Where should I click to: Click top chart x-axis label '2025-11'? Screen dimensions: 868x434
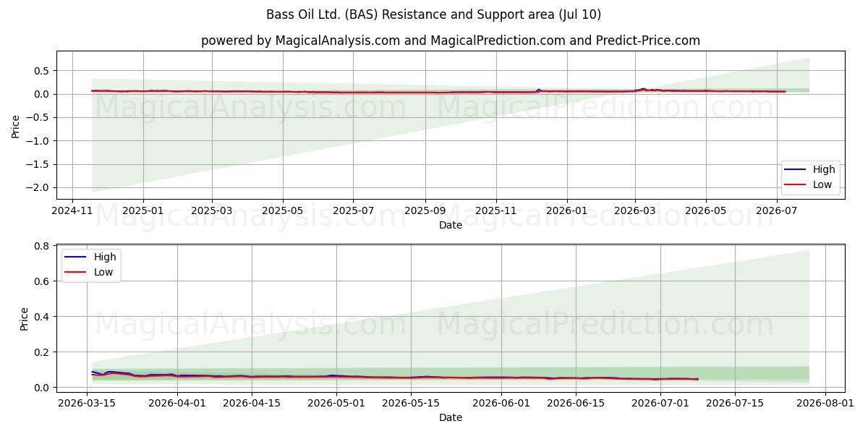coord(495,210)
